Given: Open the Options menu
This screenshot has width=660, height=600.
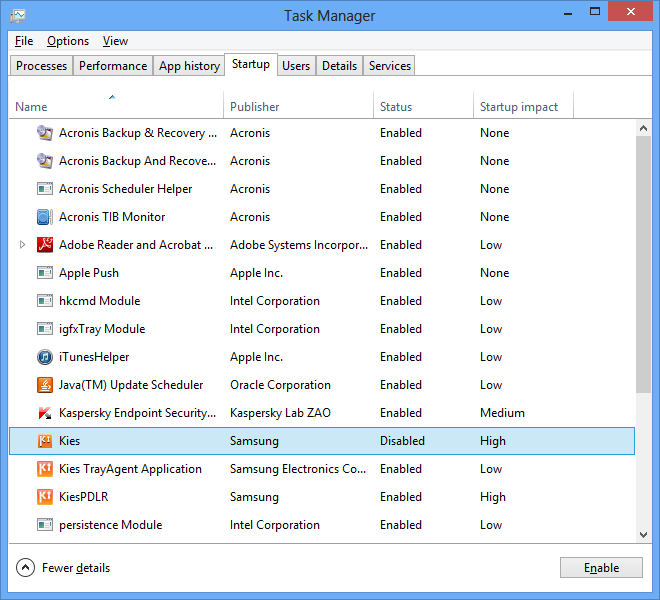Looking at the screenshot, I should (68, 41).
